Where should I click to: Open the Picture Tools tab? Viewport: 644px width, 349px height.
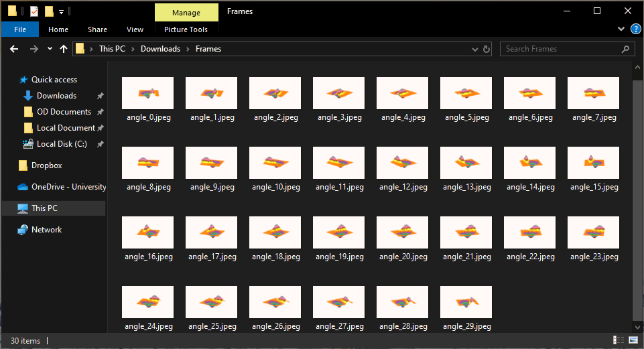pos(186,29)
